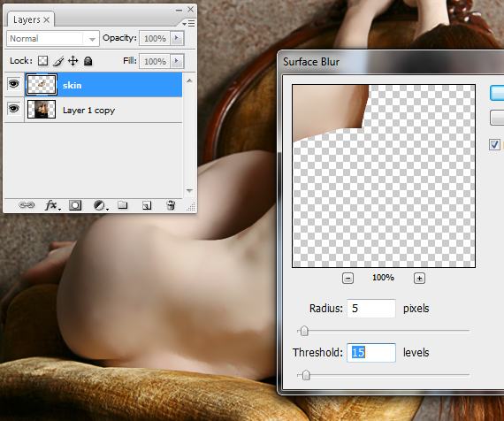The image size is (504, 421).
Task: Click the Radius slider handle
Action: tap(304, 331)
